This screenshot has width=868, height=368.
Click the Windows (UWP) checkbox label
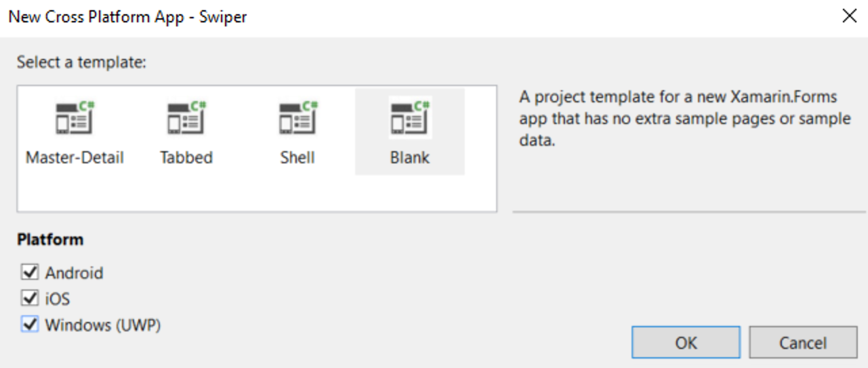pos(103,325)
